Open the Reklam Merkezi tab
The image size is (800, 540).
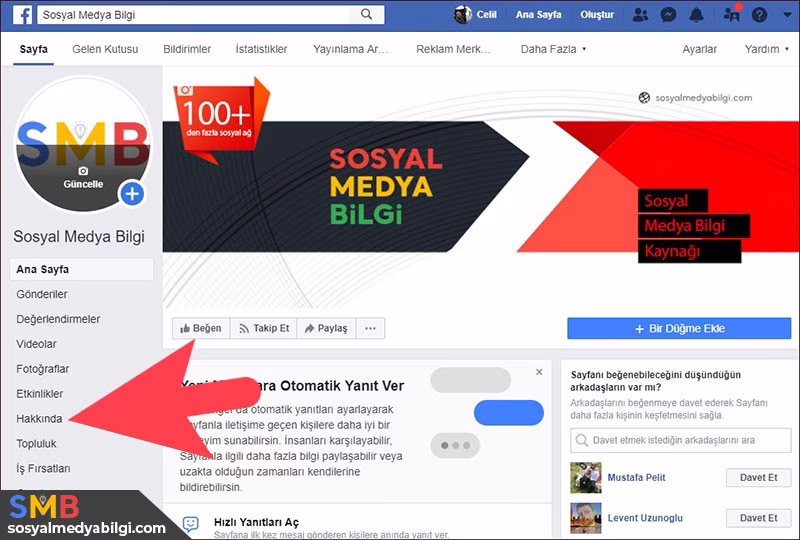pos(453,50)
